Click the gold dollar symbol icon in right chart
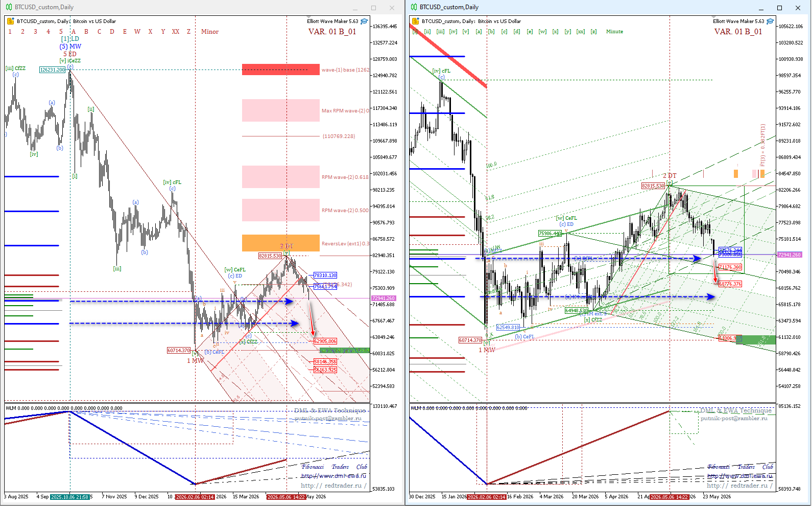 tap(415, 21)
